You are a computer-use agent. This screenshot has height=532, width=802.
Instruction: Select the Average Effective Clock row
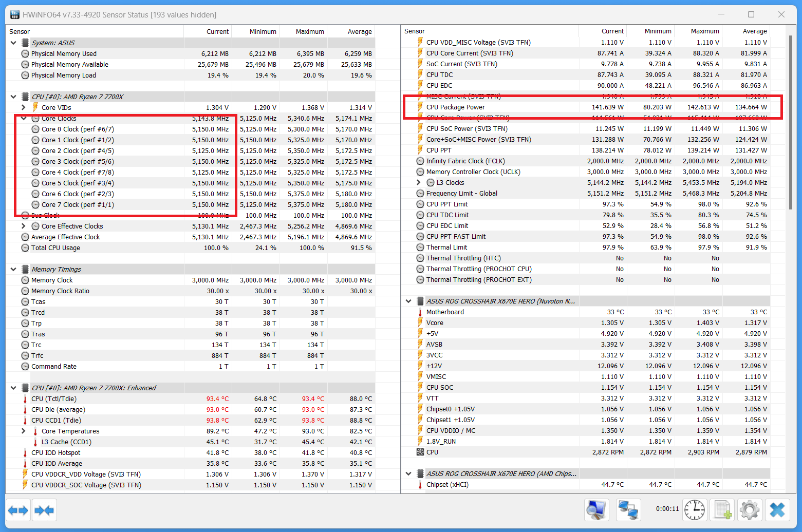point(191,237)
